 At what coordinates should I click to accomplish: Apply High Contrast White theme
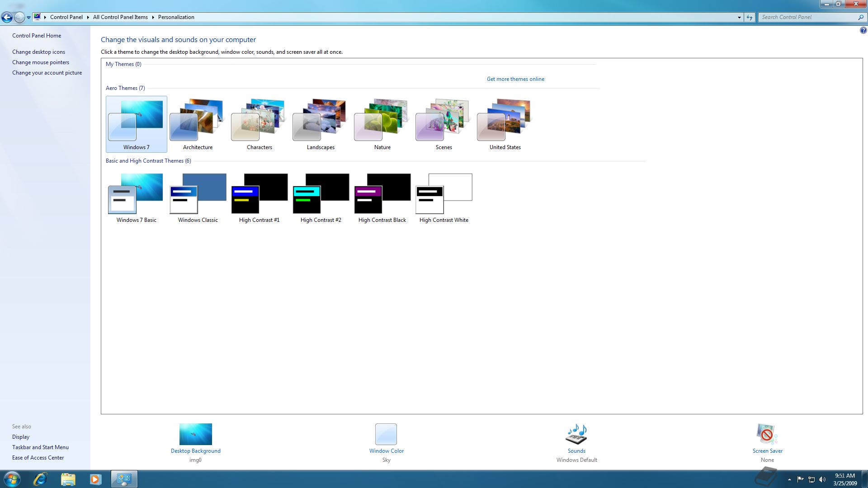point(443,197)
